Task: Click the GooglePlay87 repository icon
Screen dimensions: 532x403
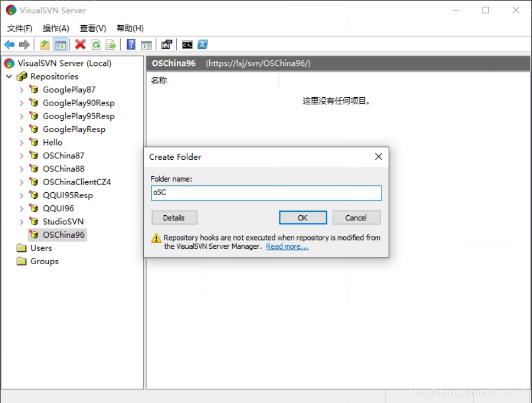Action: [33, 89]
